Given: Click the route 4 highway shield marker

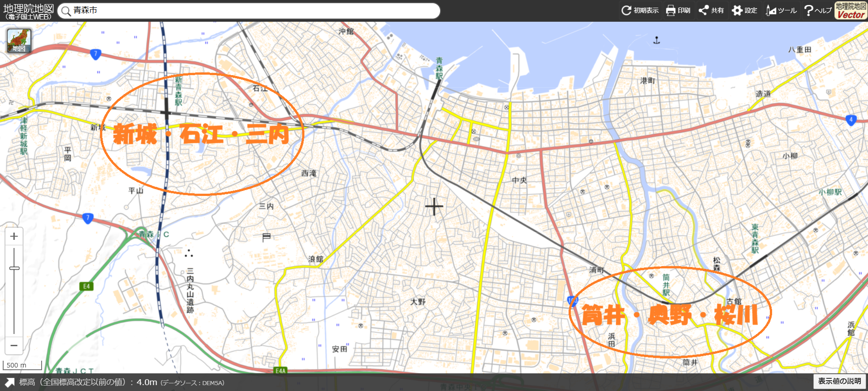Looking at the screenshot, I should tap(851, 120).
